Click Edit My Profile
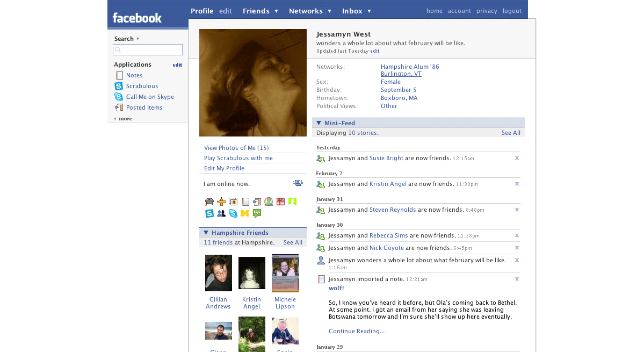 point(224,168)
